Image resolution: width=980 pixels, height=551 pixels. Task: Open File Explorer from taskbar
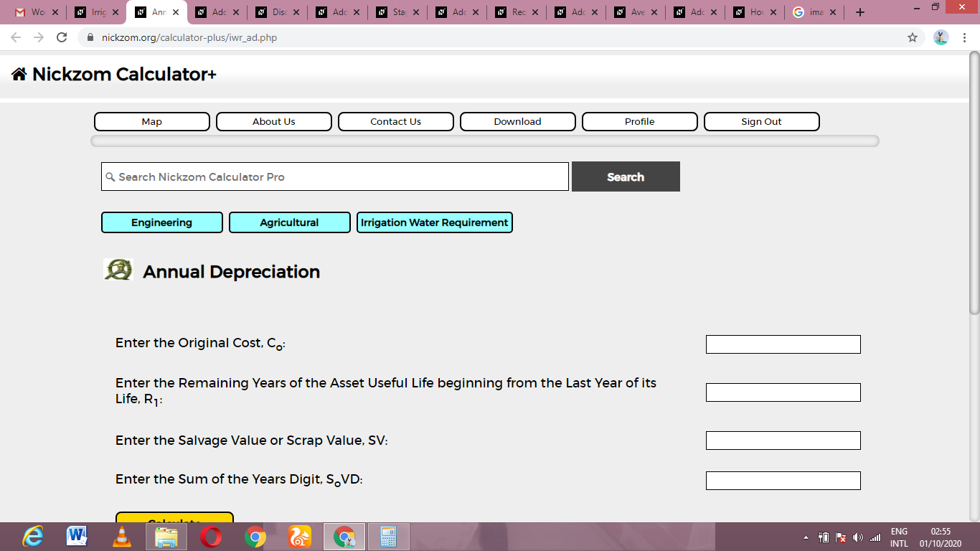[x=166, y=537]
